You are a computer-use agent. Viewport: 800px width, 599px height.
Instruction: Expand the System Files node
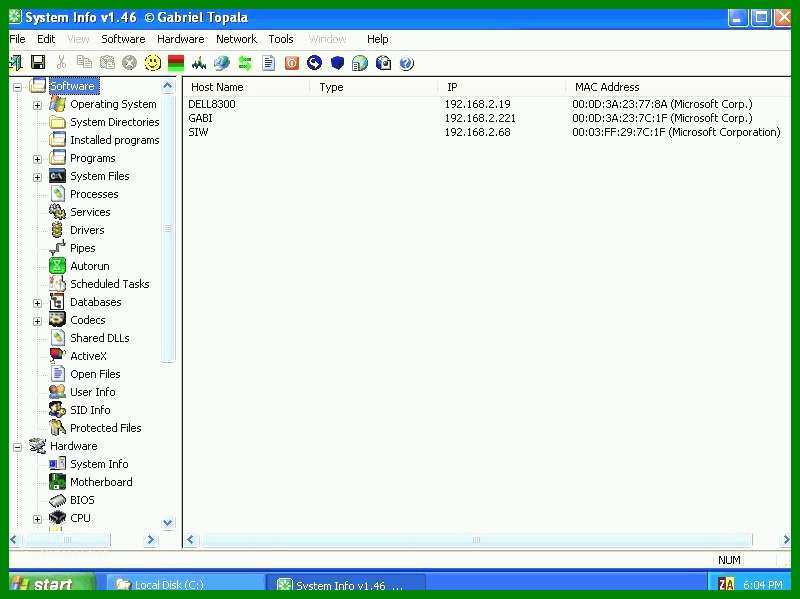pos(37,177)
